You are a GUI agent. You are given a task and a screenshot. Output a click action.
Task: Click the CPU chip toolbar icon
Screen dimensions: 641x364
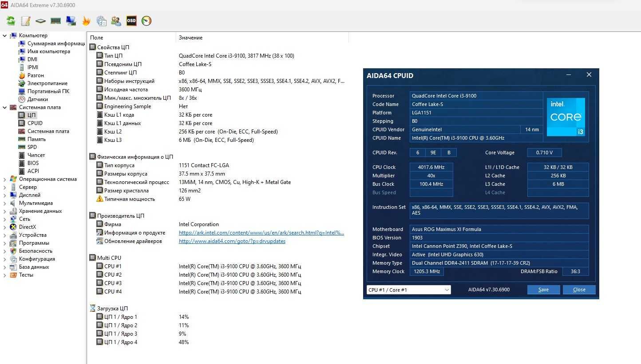tap(40, 21)
